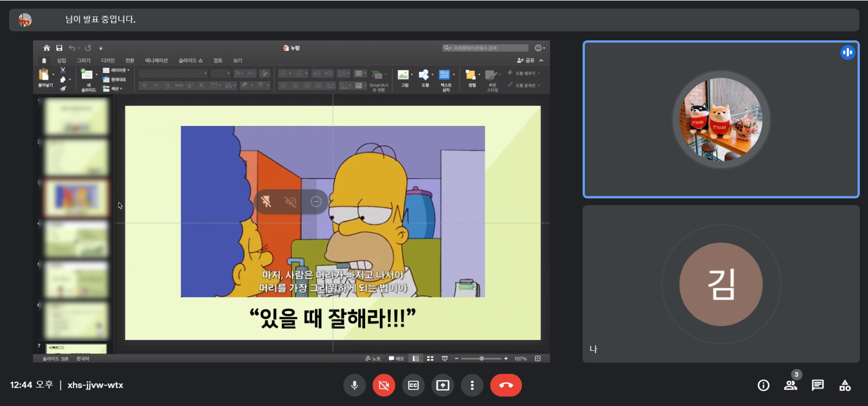Click the format painter brush icon

(x=63, y=89)
